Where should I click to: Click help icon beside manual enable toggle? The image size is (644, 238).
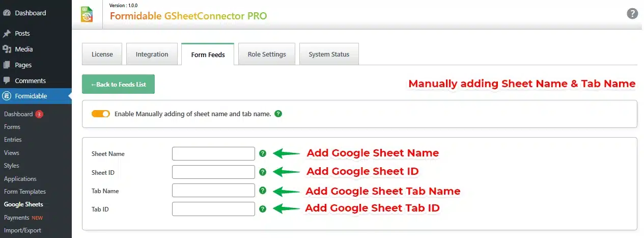pyautogui.click(x=278, y=114)
